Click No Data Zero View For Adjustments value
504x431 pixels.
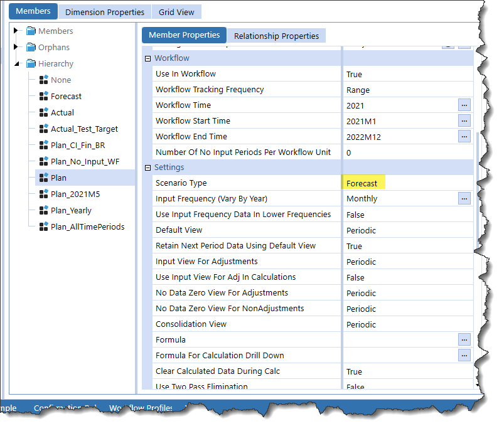(x=361, y=293)
